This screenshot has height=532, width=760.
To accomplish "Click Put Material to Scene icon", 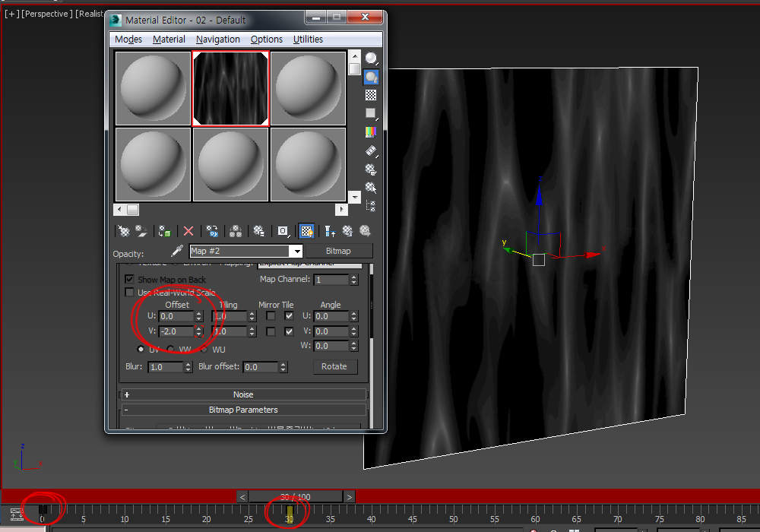I will click(141, 231).
